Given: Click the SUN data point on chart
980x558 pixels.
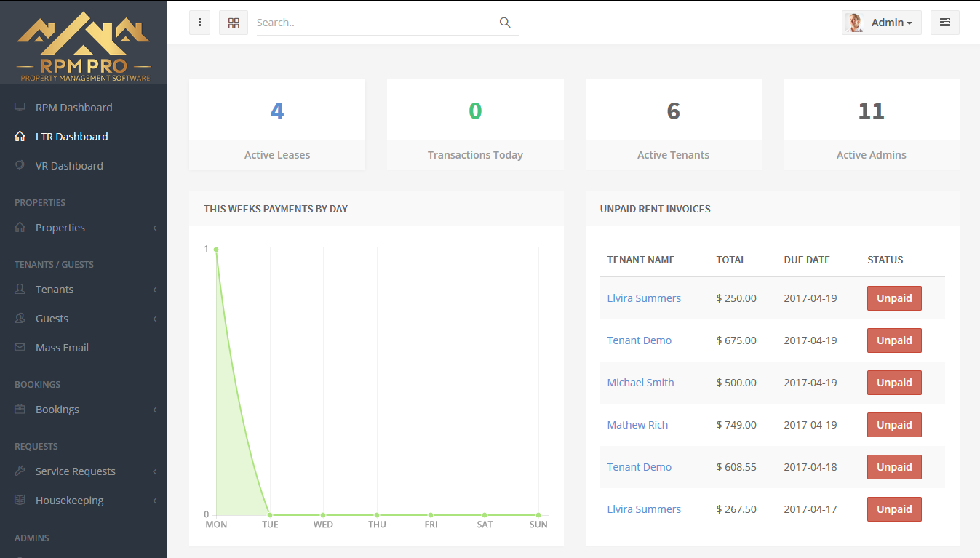Looking at the screenshot, I should coord(538,515).
